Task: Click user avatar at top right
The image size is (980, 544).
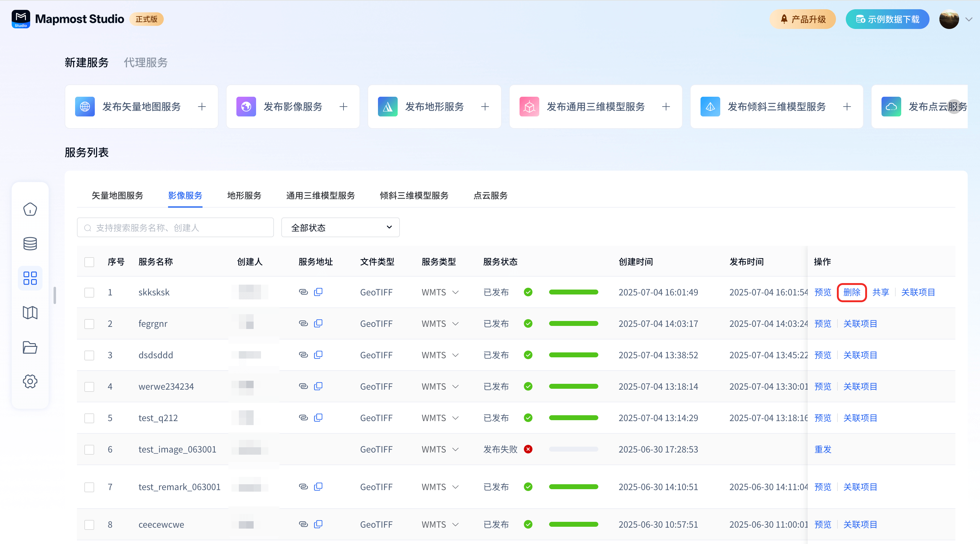Action: pyautogui.click(x=949, y=19)
